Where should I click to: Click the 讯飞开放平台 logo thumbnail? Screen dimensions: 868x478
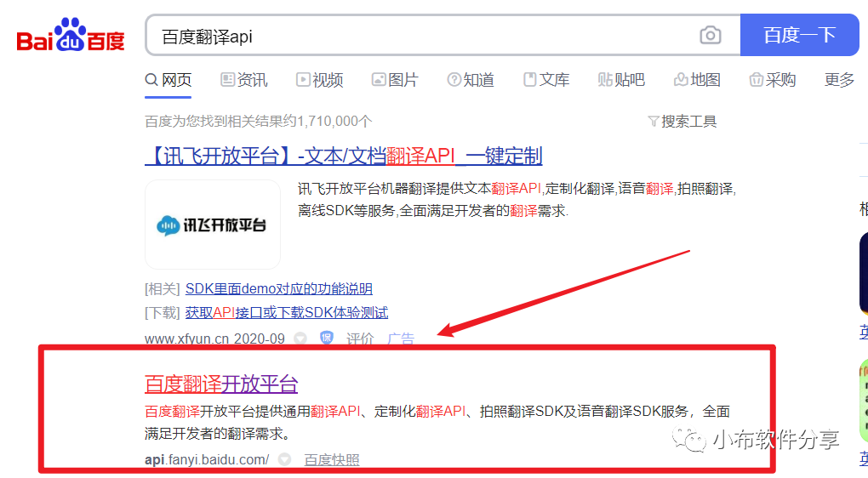[213, 225]
